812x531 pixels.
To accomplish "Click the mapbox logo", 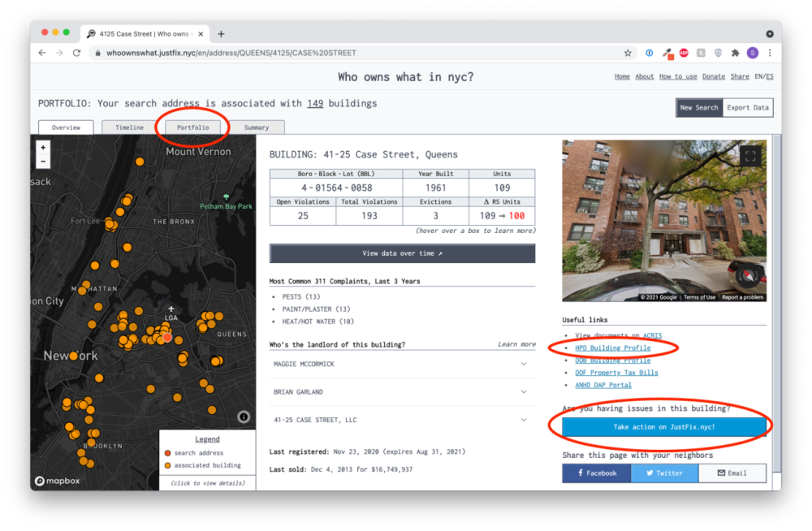I will tap(58, 481).
